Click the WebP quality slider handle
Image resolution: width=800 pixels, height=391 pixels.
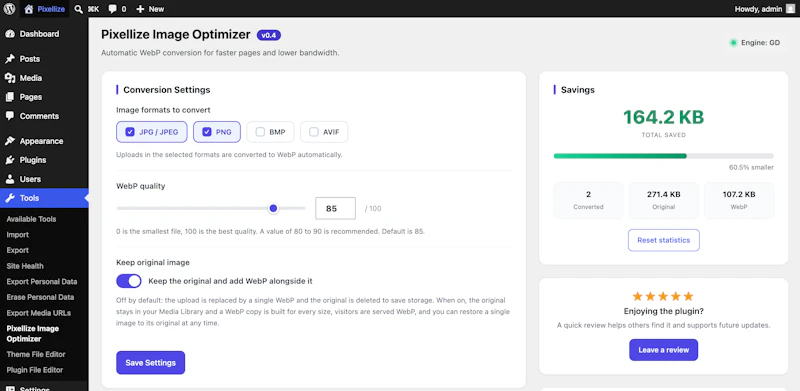tap(273, 208)
